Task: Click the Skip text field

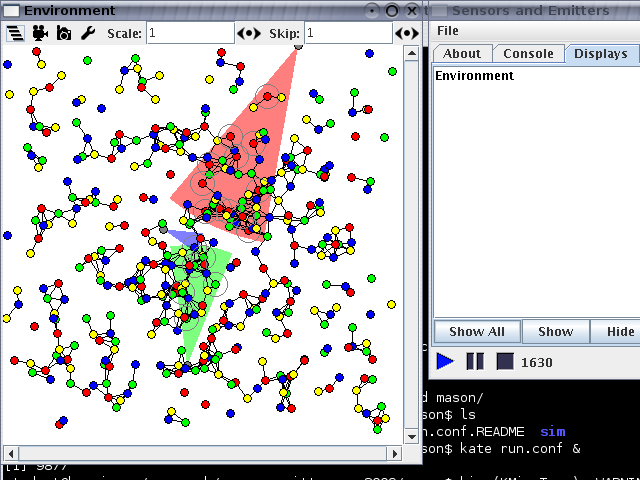Action: pos(346,33)
